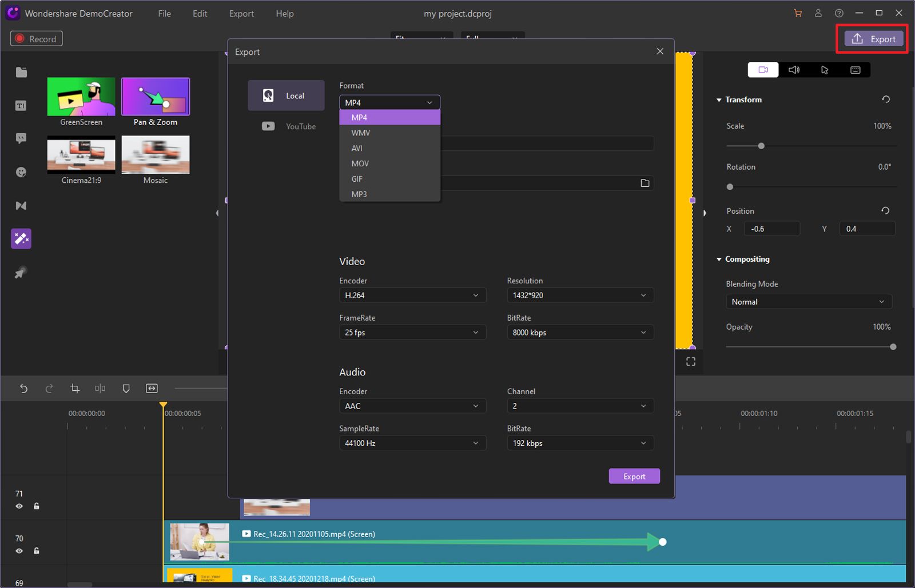915x588 pixels.
Task: Hide track 71 with its eye toggle
Action: coord(19,506)
